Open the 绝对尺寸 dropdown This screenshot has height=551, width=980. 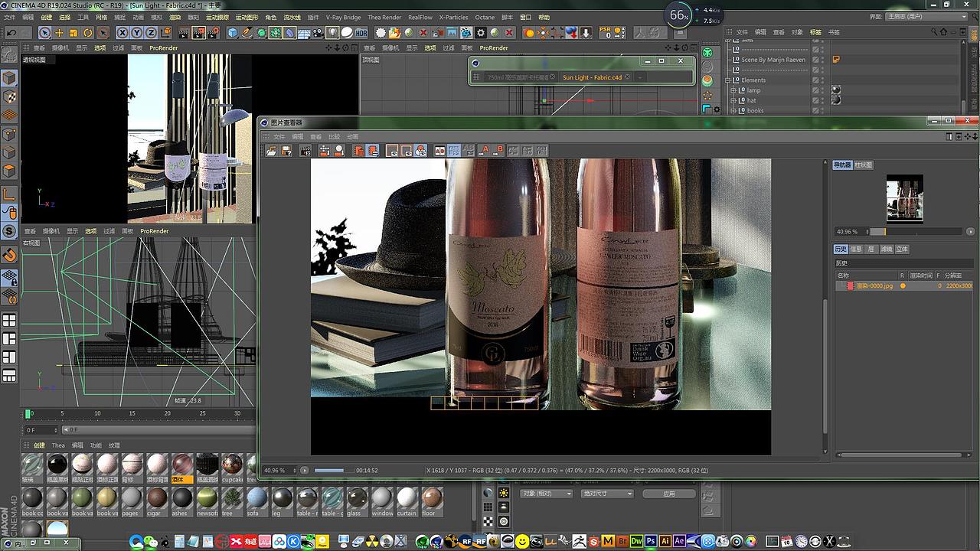(608, 494)
